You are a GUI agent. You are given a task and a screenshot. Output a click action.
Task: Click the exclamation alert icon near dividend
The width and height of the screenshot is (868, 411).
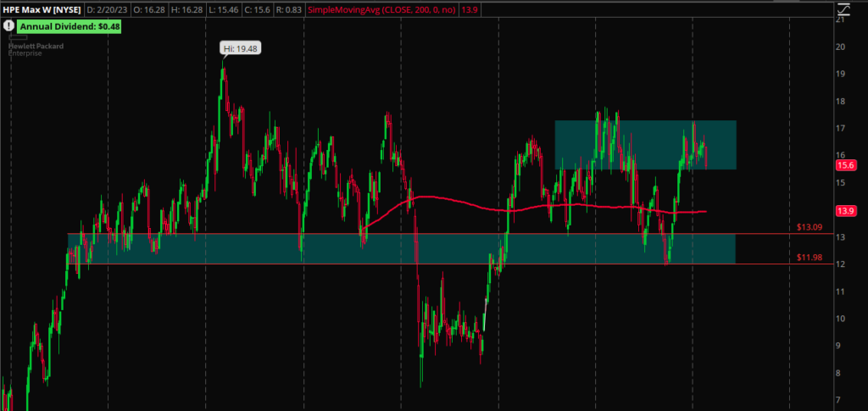[x=8, y=26]
